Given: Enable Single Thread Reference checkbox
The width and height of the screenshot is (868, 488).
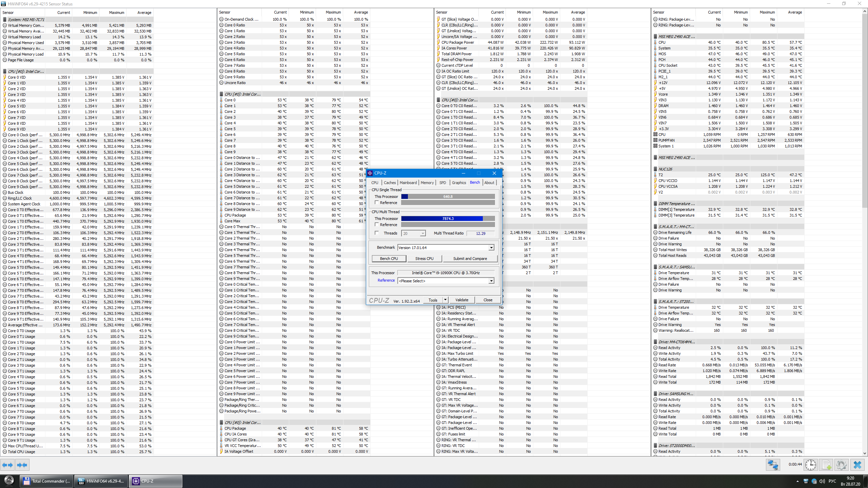Looking at the screenshot, I should [377, 203].
